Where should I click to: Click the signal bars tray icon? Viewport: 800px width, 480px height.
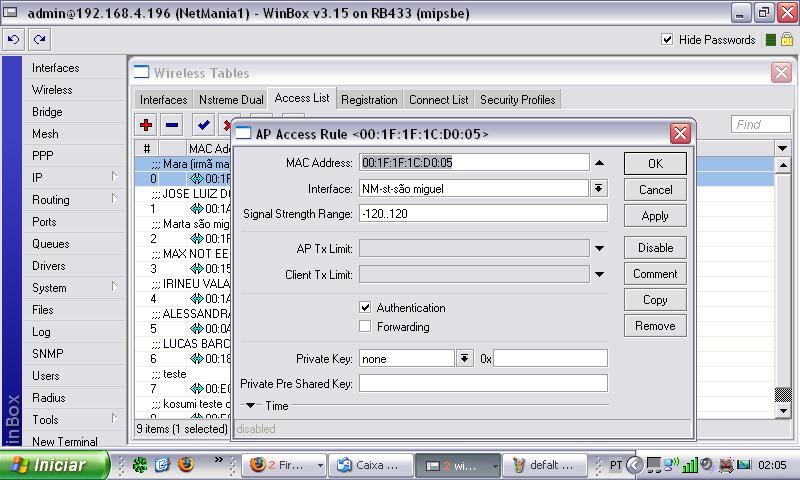(690, 465)
